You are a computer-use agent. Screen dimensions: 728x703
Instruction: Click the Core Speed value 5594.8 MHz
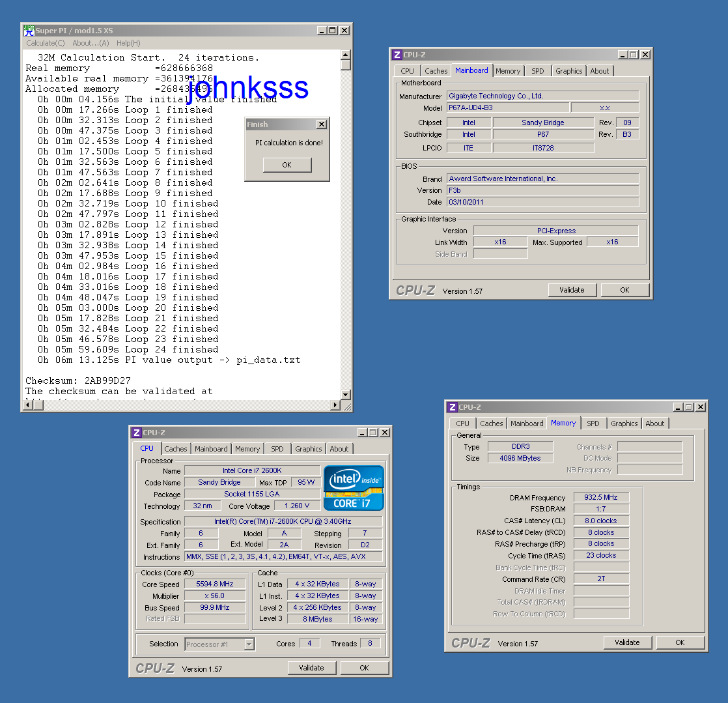[215, 584]
